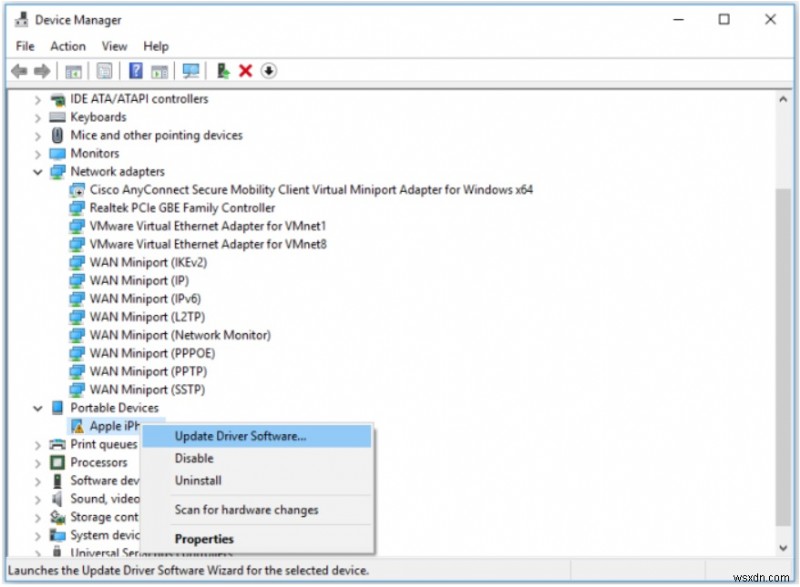Open the Properties sheet toolbar icon
This screenshot has width=800, height=587.
pyautogui.click(x=105, y=71)
